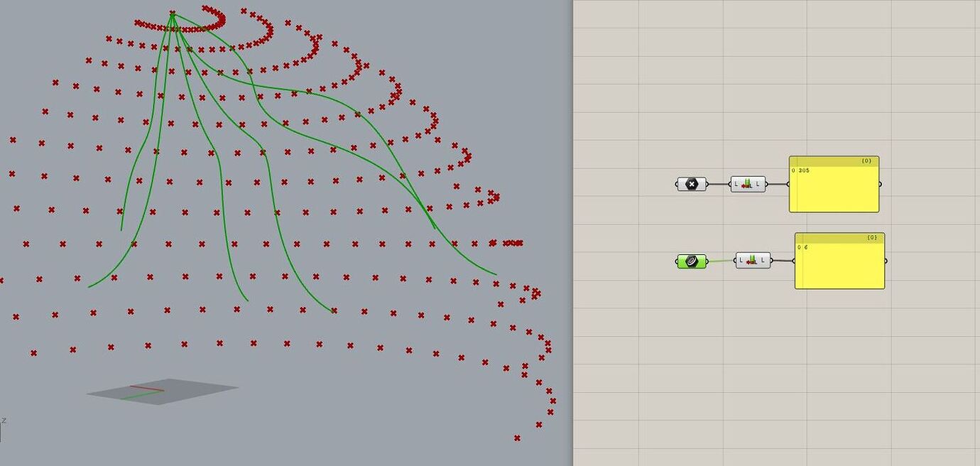Screen dimensions: 980x466
Task: Click the curve glyph on the Curve parameter
Action: pos(690,261)
